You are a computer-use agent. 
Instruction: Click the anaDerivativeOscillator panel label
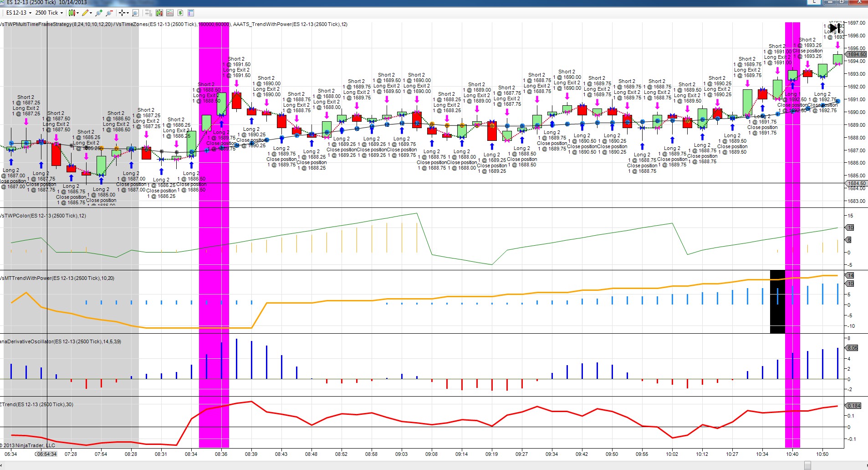pyautogui.click(x=61, y=341)
